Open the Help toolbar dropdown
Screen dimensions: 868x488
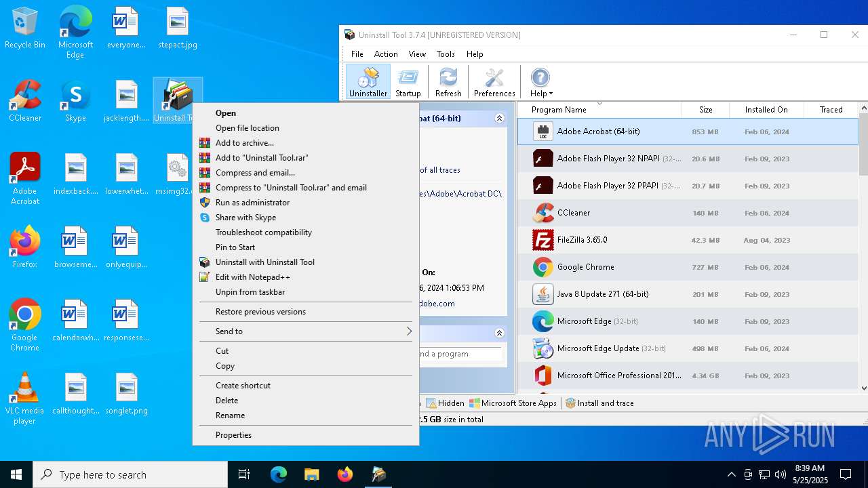pos(541,82)
